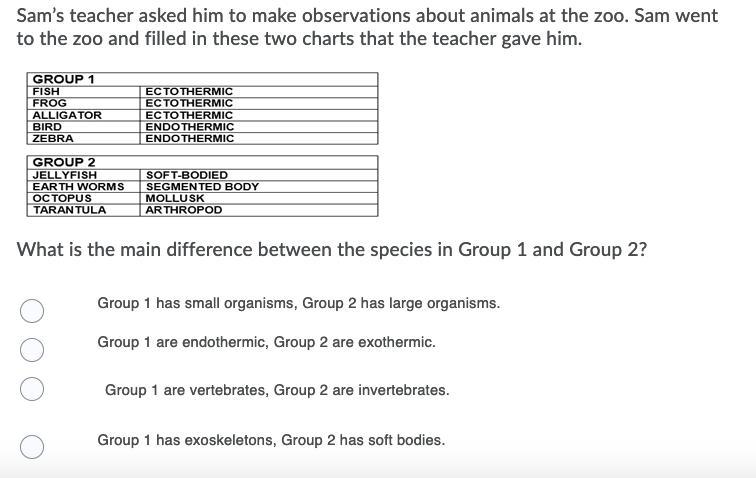The height and width of the screenshot is (478, 756).
Task: Click the intro paragraph about Sam's teacher
Action: point(367,27)
